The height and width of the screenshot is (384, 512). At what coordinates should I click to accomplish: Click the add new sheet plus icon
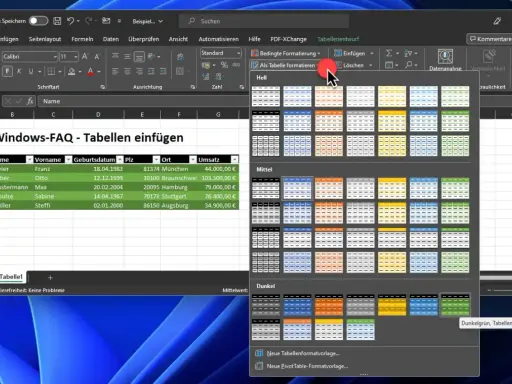point(50,277)
